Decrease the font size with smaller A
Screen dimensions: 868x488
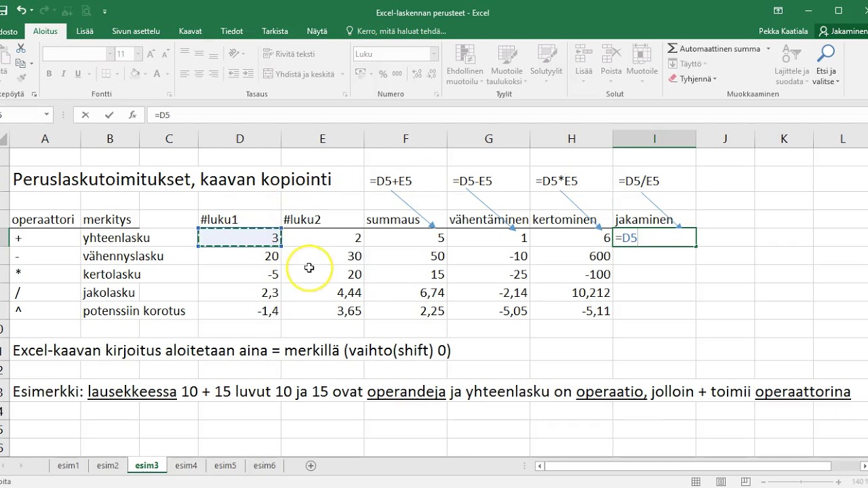(167, 54)
